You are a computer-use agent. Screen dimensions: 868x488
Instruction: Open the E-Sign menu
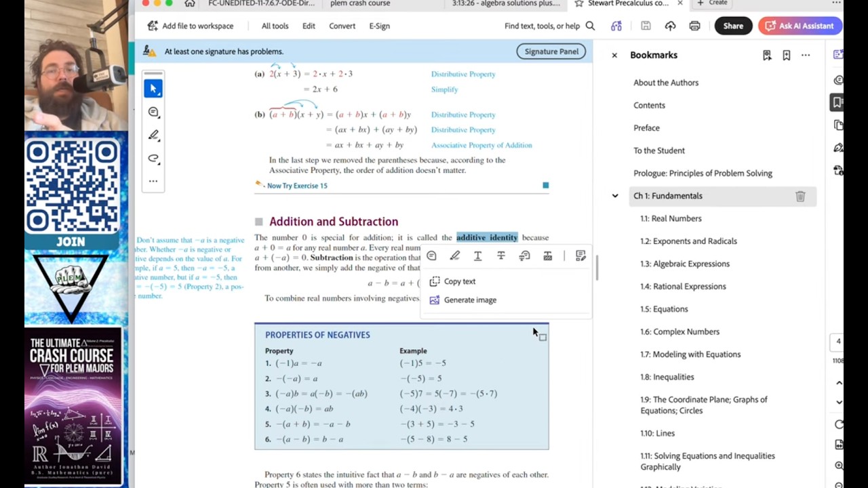[379, 26]
